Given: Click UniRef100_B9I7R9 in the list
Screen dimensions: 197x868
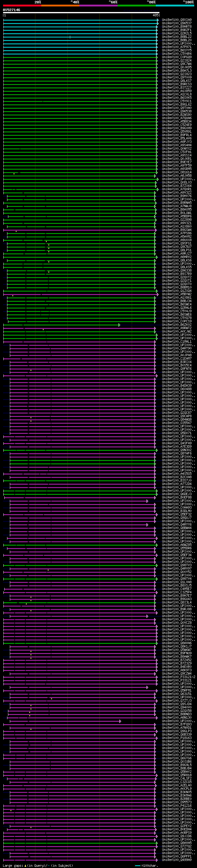Looking at the screenshot, I should 177,274.
